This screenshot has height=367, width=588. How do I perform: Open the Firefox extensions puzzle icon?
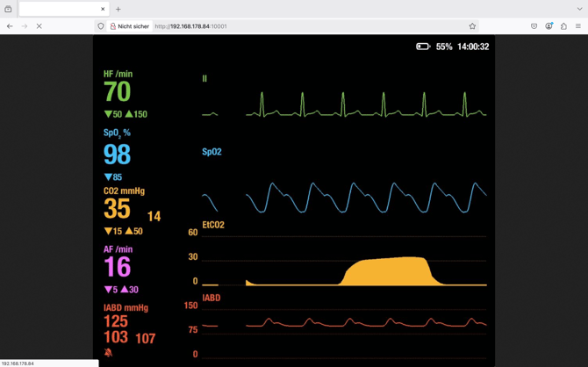[563, 26]
